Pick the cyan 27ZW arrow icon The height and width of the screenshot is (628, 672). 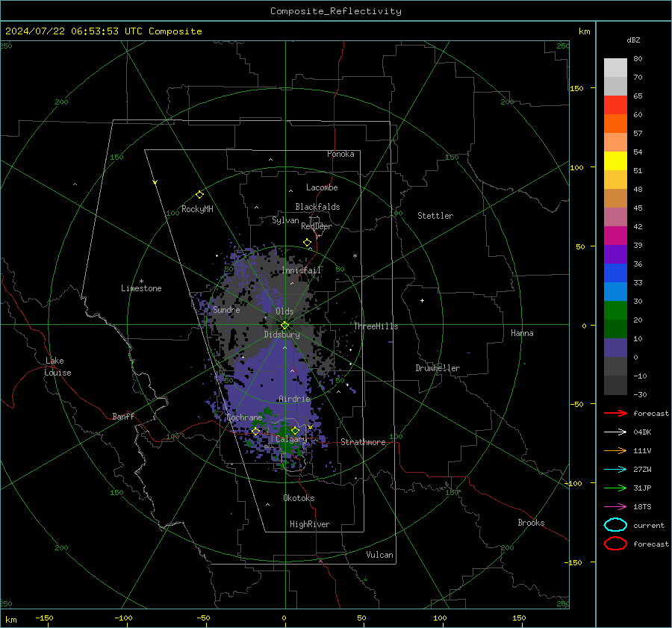point(615,470)
